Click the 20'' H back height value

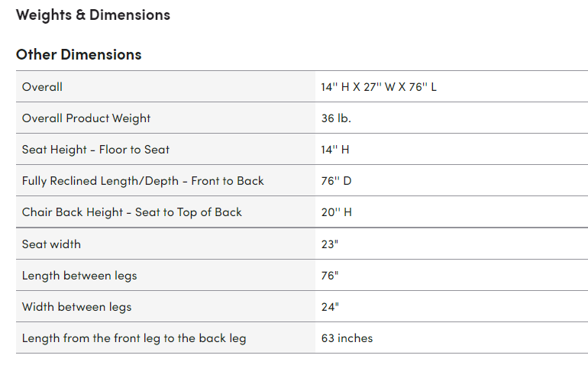pos(336,212)
